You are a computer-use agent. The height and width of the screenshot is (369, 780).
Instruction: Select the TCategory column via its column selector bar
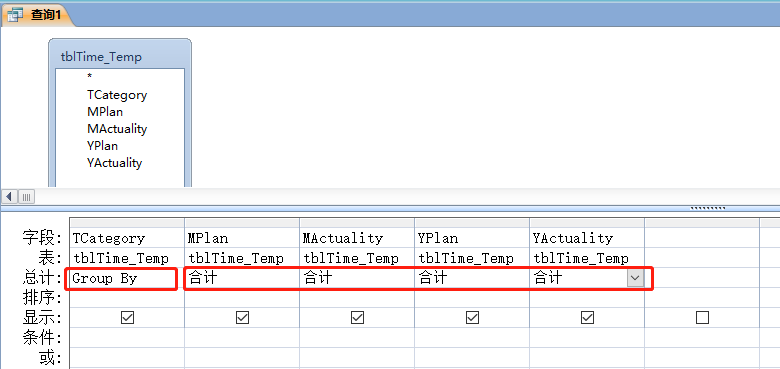127,223
